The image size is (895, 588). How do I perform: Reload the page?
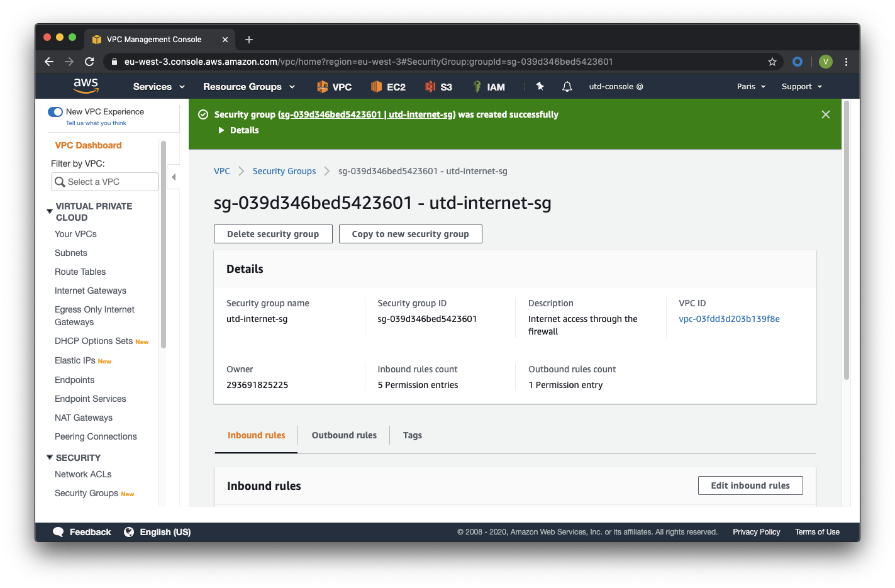tap(89, 62)
